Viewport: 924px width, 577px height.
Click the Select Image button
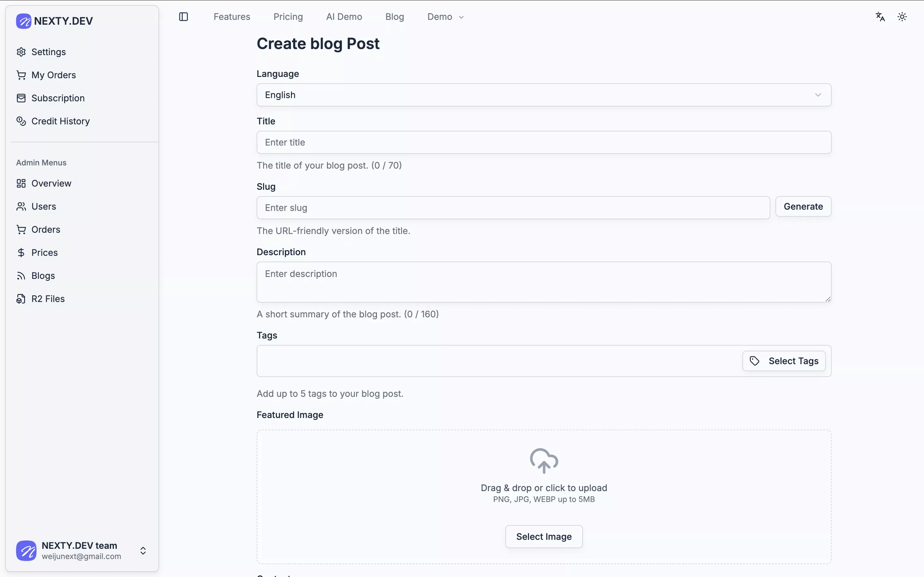coord(544,537)
